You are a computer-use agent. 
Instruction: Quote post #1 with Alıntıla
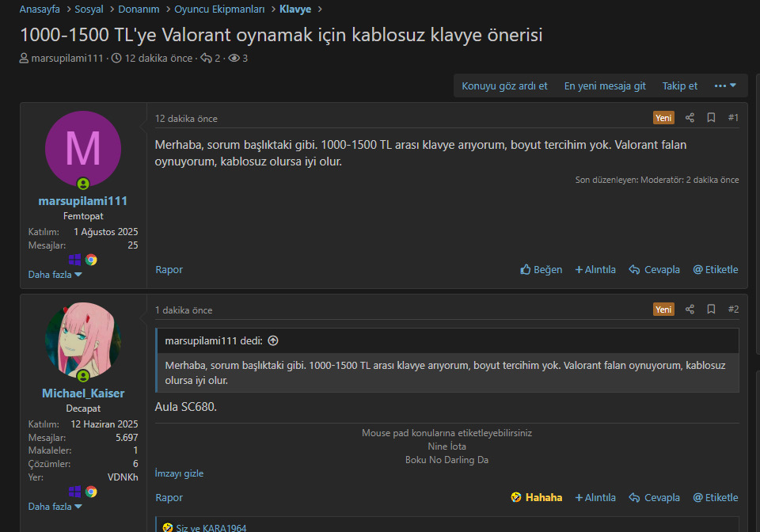click(x=595, y=269)
